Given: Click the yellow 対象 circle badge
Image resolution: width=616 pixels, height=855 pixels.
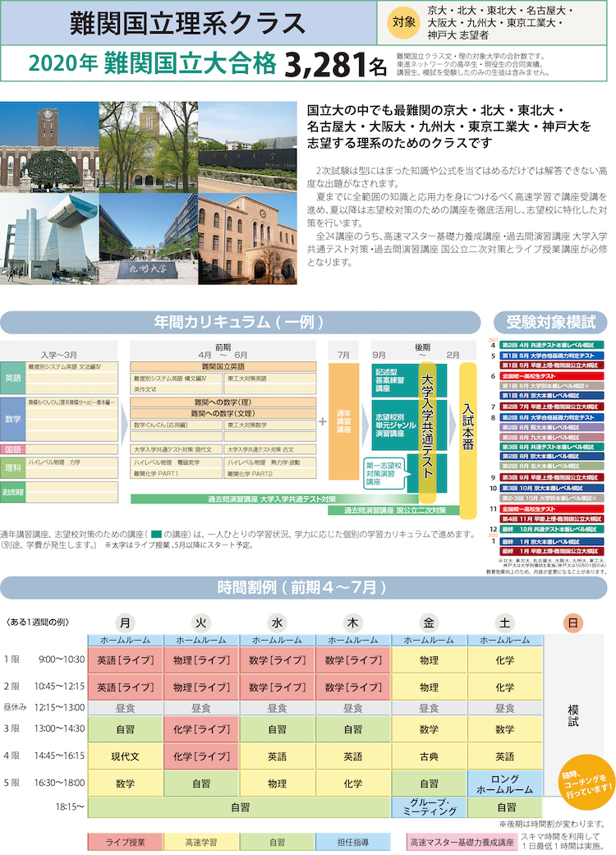Looking at the screenshot, I should pos(403,22).
